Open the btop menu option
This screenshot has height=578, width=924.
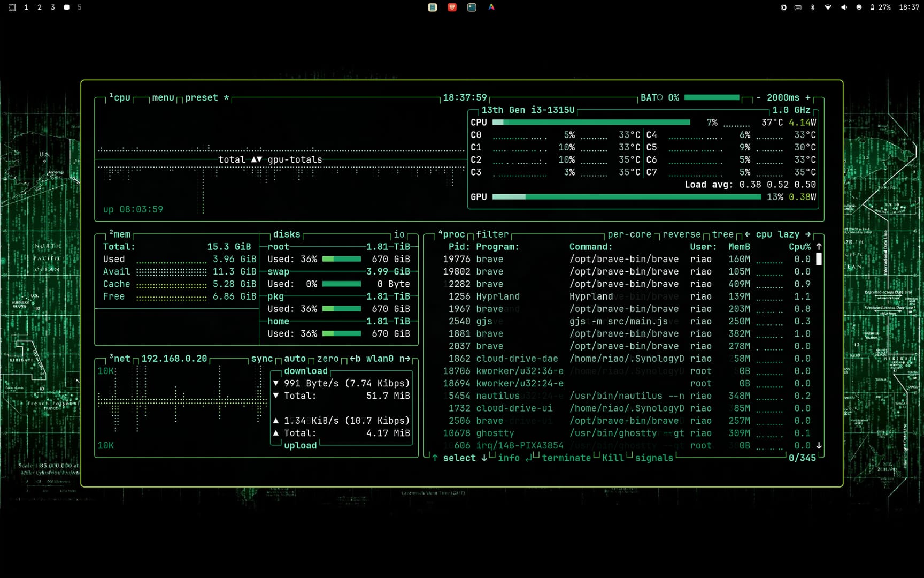pyautogui.click(x=163, y=97)
